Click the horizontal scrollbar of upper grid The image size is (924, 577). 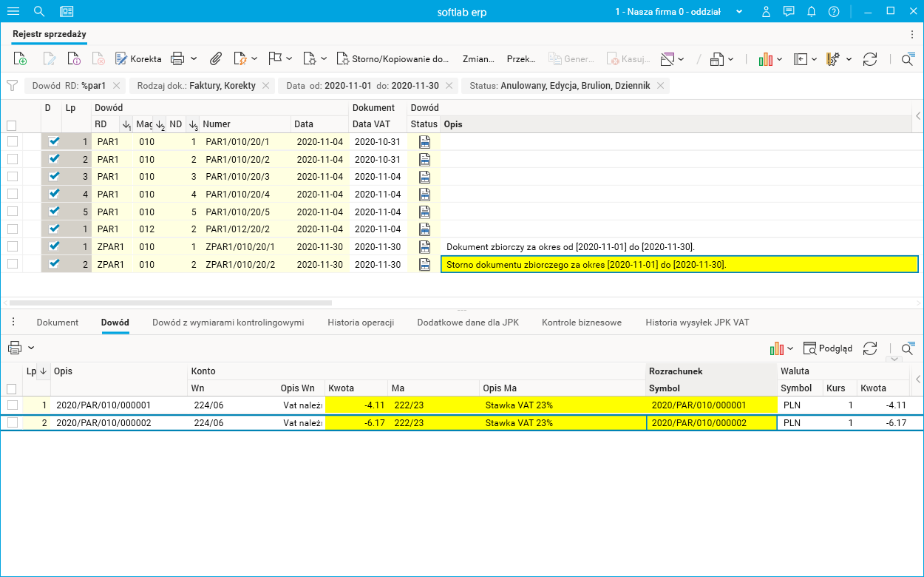pyautogui.click(x=170, y=303)
